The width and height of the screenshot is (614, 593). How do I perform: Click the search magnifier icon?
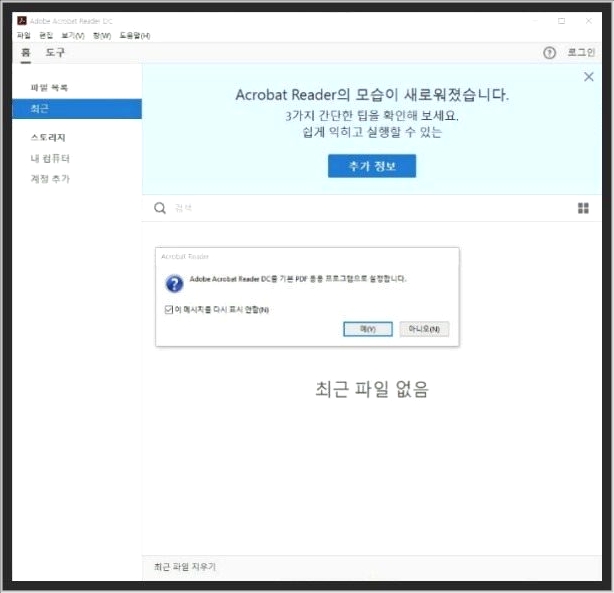click(160, 208)
